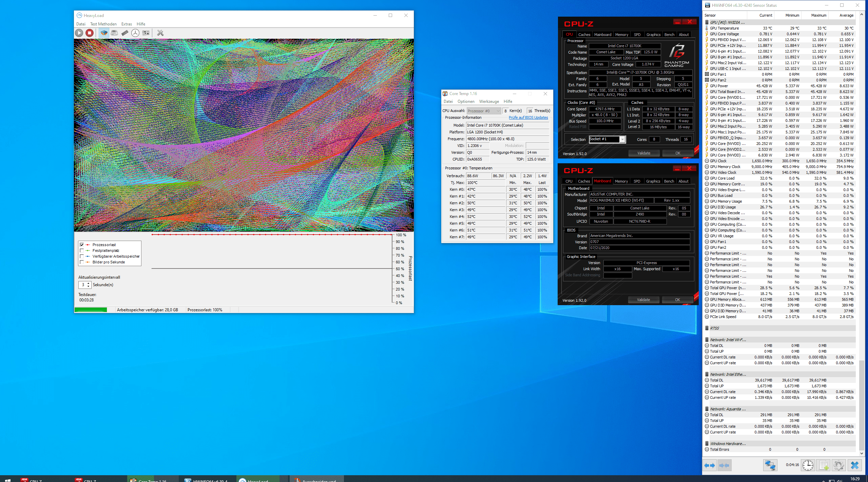Click GPU Temperature sensor row icon
Viewport: 868px width, 482px height.
click(707, 28)
